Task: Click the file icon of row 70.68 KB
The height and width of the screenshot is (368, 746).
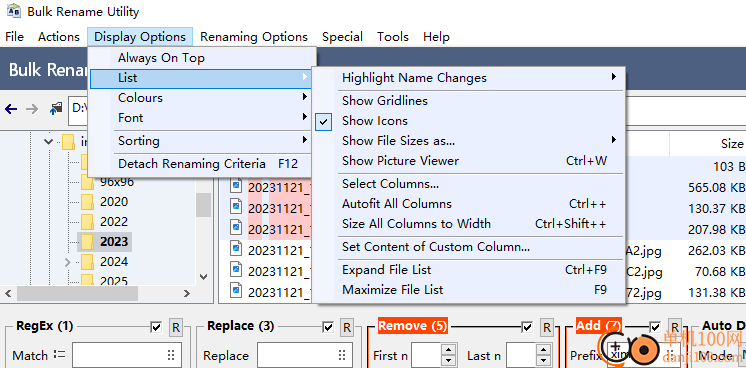Action: [236, 269]
